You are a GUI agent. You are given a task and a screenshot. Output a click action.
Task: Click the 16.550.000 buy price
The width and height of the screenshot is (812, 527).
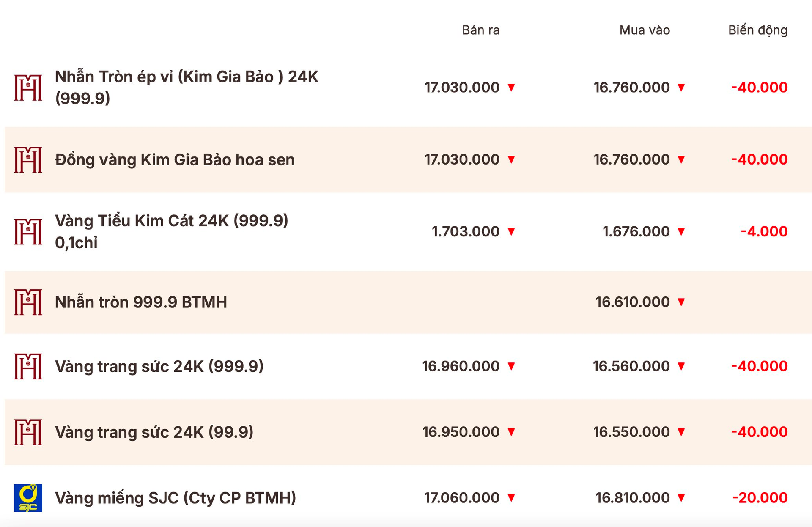pos(631,432)
